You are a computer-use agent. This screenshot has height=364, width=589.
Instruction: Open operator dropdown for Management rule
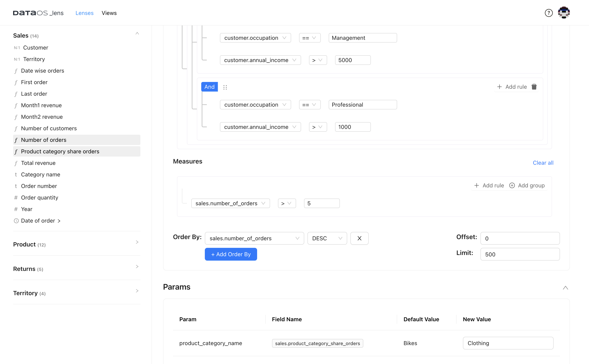coord(310,38)
